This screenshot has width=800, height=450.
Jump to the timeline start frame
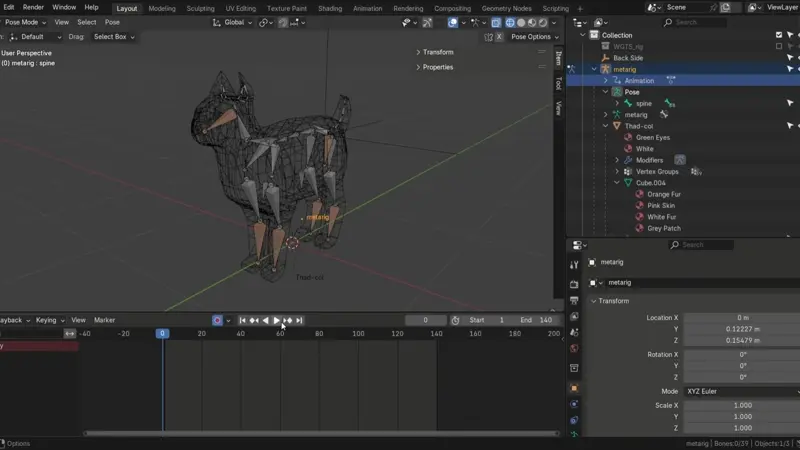[243, 320]
